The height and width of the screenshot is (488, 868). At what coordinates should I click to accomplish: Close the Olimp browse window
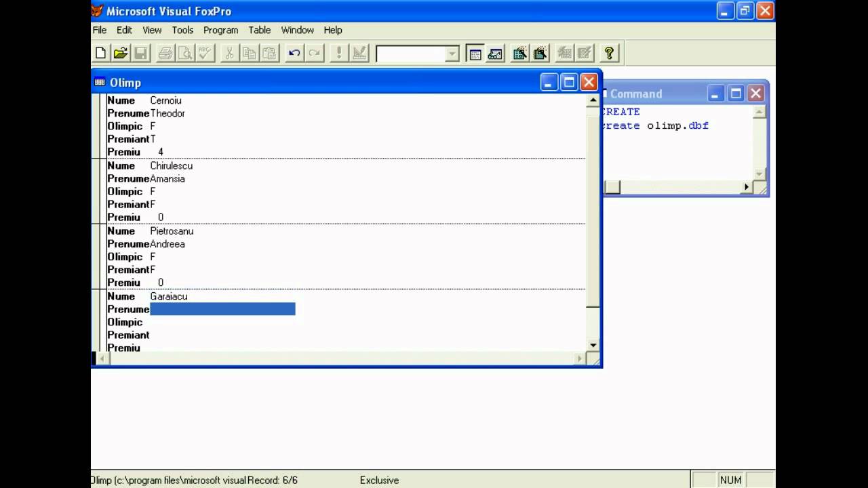pos(589,82)
